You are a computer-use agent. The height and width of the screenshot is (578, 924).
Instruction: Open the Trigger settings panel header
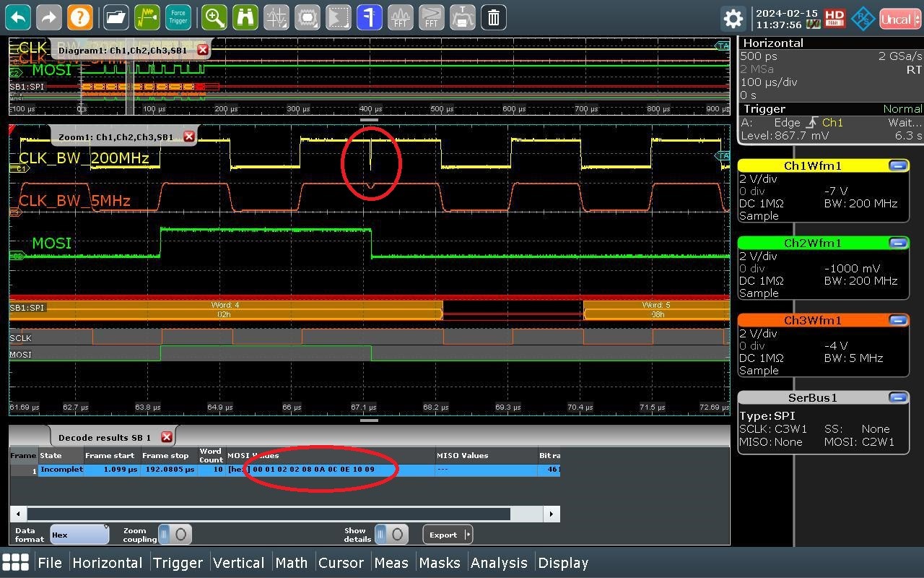(832, 109)
